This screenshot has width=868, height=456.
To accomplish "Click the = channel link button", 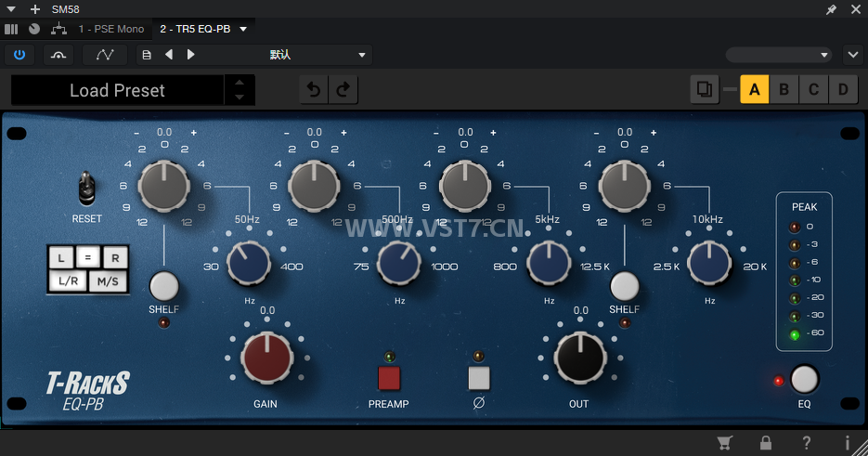I will click(87, 257).
